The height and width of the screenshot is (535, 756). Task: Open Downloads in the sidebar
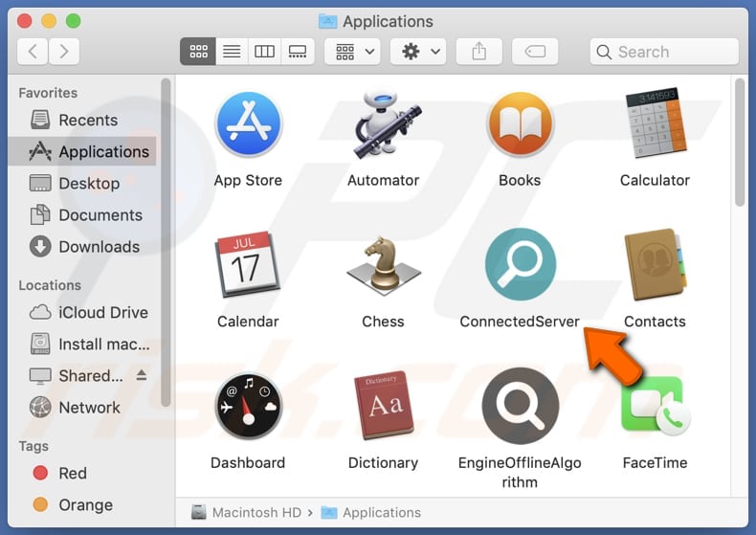tap(82, 246)
